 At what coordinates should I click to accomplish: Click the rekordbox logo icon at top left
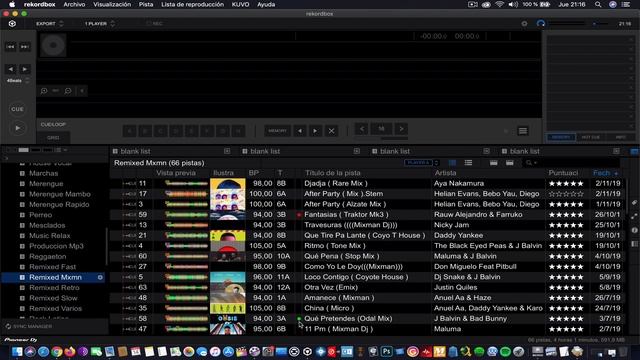click(12, 24)
